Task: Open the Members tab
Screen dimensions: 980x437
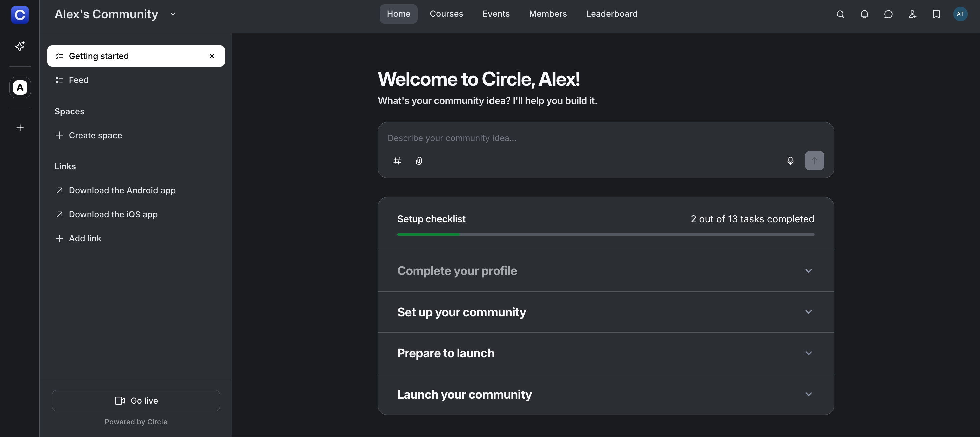Action: coord(548,14)
